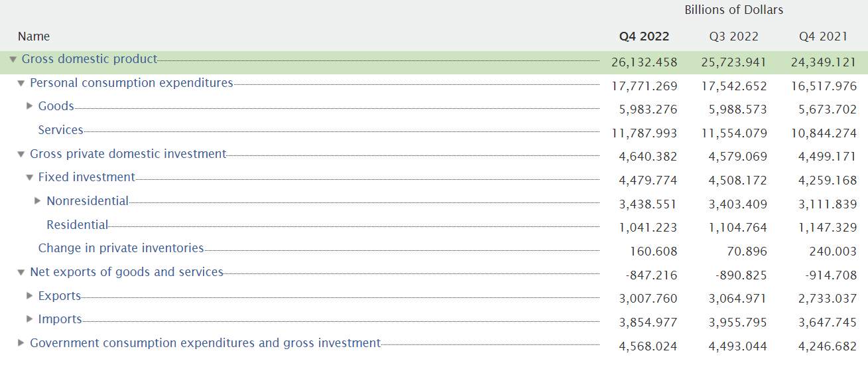
Task: Collapse the Fixed investment triangle
Action: [x=30, y=178]
